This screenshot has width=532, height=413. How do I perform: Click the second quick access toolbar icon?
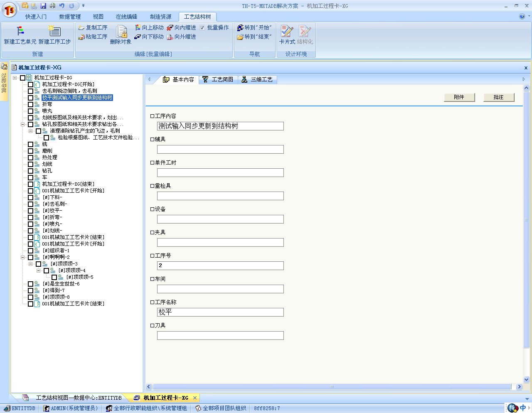pos(34,6)
